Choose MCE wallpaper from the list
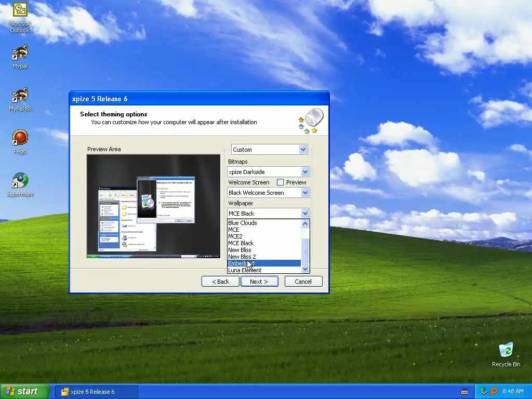 pos(264,229)
